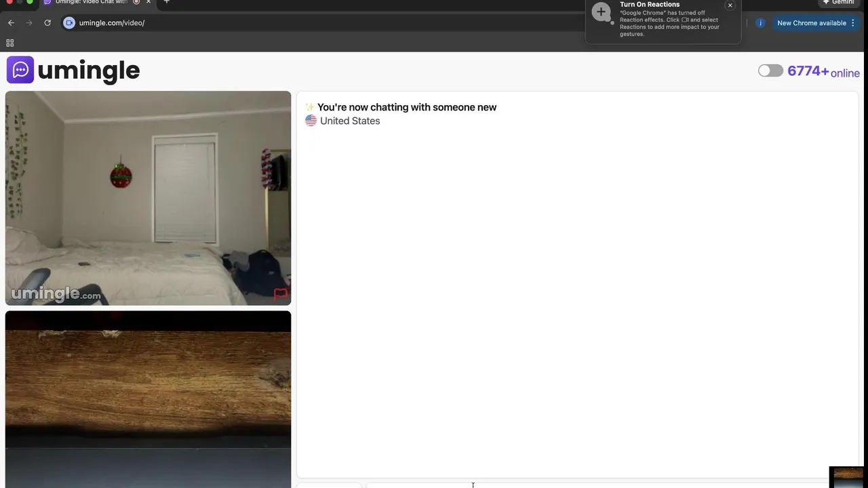The height and width of the screenshot is (488, 868).
Task: Click your own wooden-surface camera feed
Action: click(x=148, y=399)
